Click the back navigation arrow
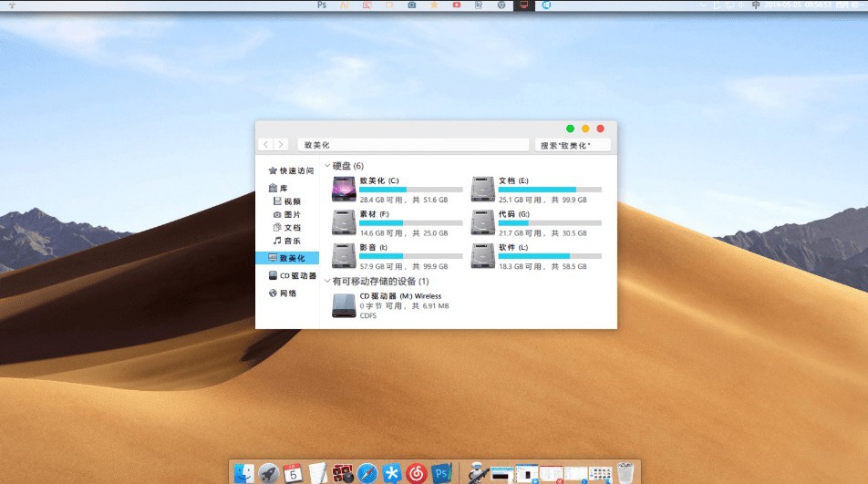The image size is (868, 484). coord(265,145)
